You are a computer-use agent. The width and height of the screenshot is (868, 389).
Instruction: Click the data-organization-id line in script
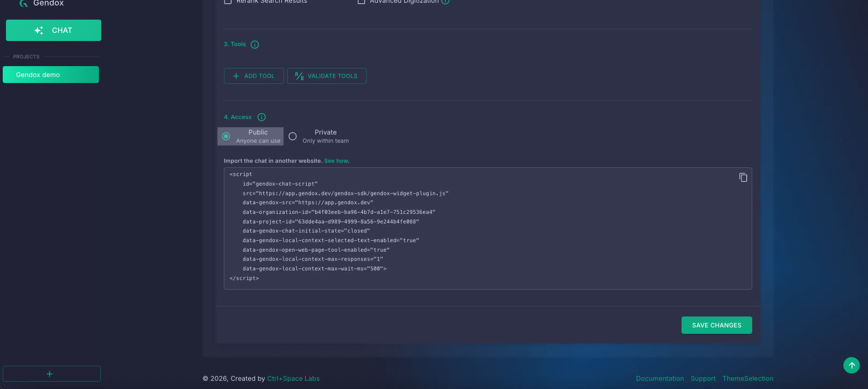339,212
